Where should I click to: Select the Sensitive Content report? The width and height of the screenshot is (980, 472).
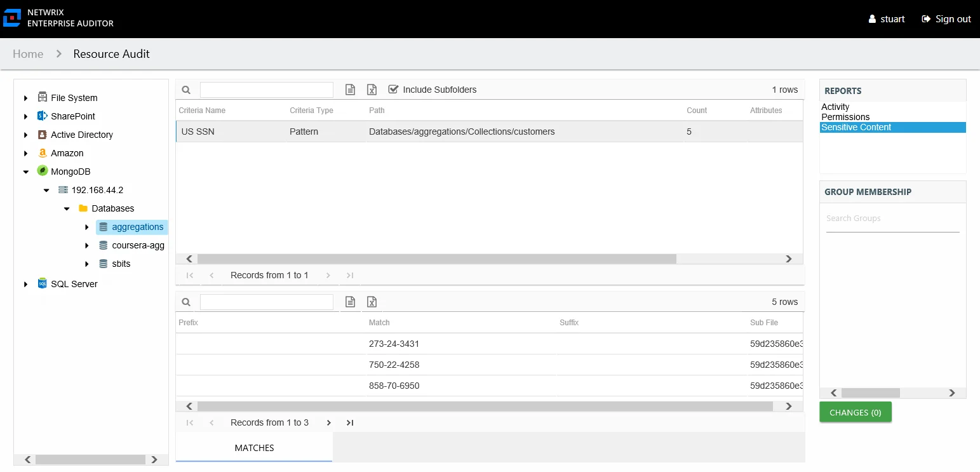893,127
